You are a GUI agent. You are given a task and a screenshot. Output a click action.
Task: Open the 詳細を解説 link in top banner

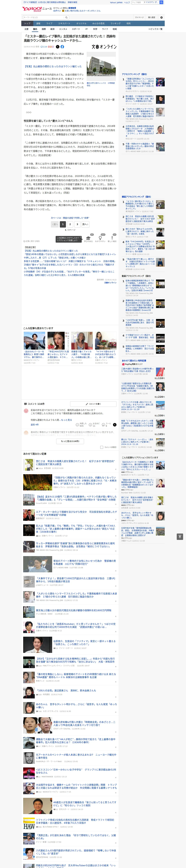click(x=73, y=2)
